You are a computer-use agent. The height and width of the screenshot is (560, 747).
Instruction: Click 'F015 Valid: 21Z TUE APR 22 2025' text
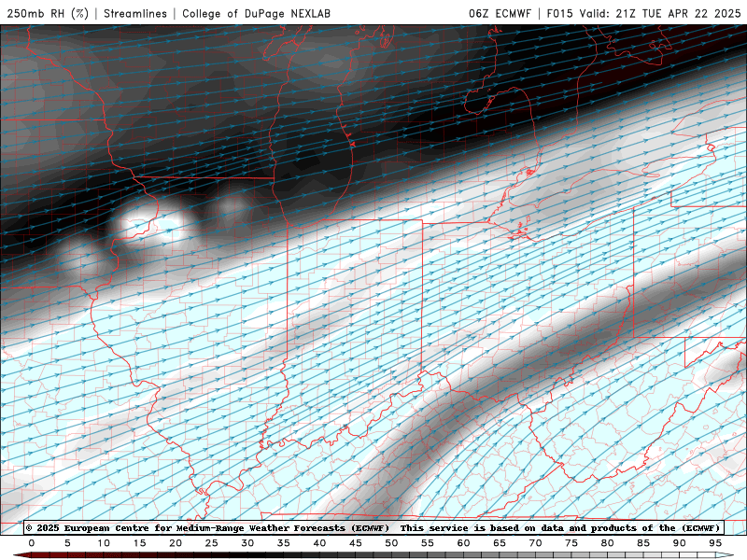click(x=643, y=13)
